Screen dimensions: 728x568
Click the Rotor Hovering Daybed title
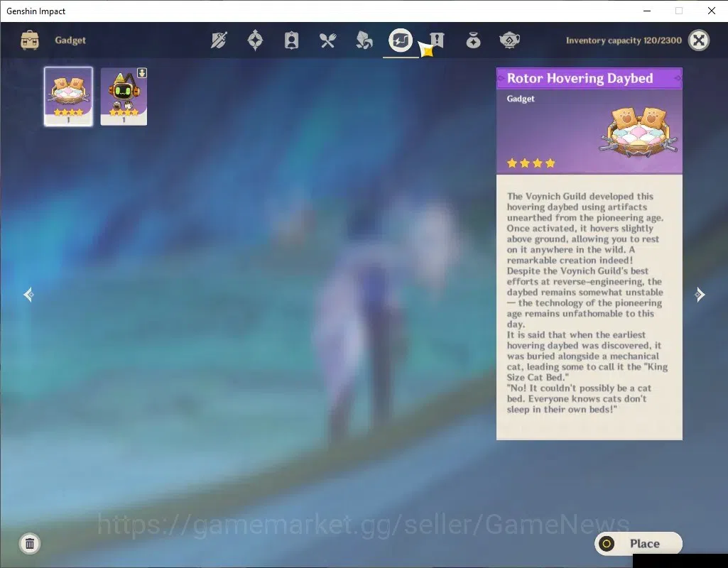[x=580, y=78]
